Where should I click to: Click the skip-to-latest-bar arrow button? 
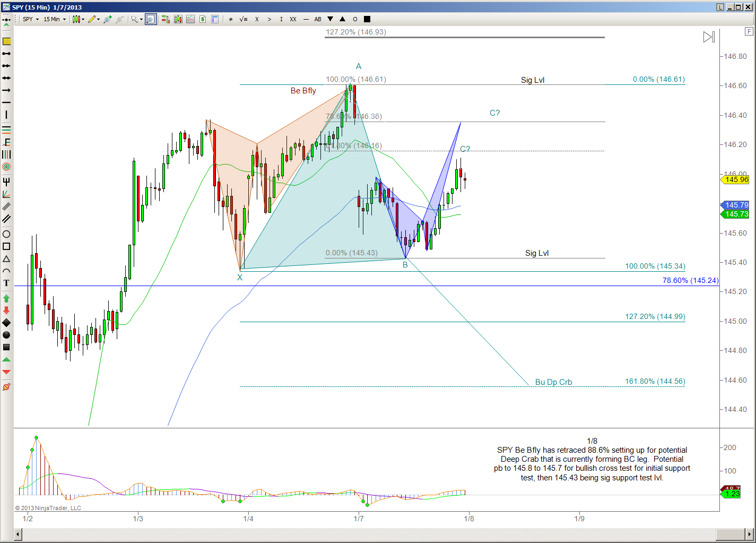click(709, 37)
